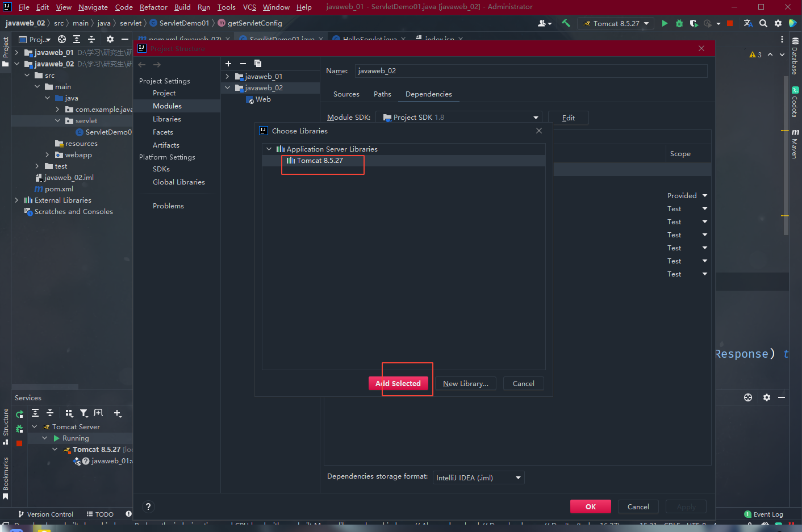Open the Project view selector dropdown
The height and width of the screenshot is (532, 802).
coord(35,39)
